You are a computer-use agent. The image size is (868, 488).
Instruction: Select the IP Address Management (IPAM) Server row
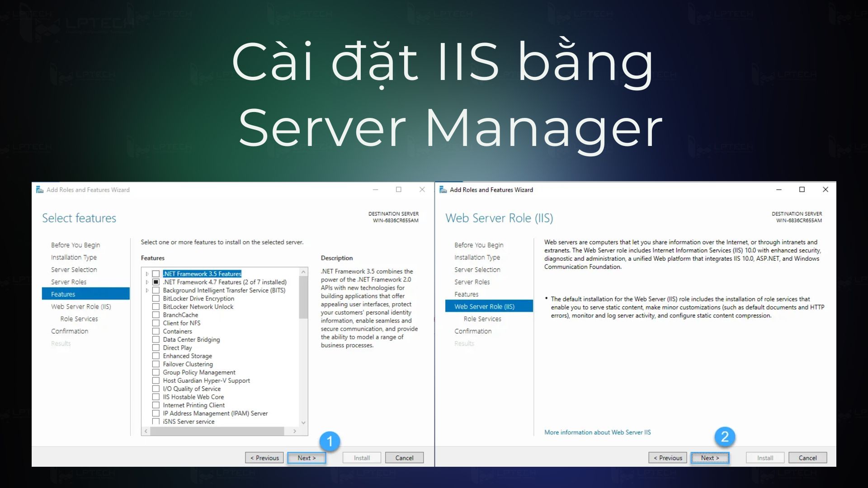coord(215,413)
